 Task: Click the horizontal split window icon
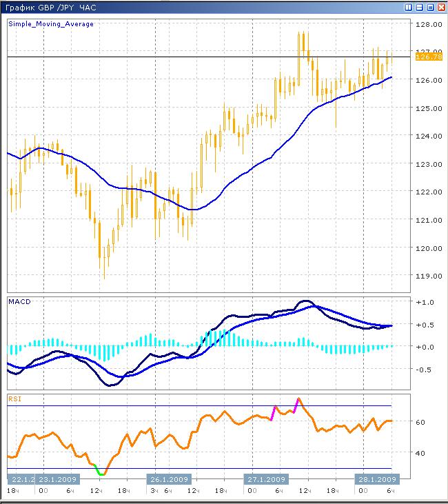(420, 7)
